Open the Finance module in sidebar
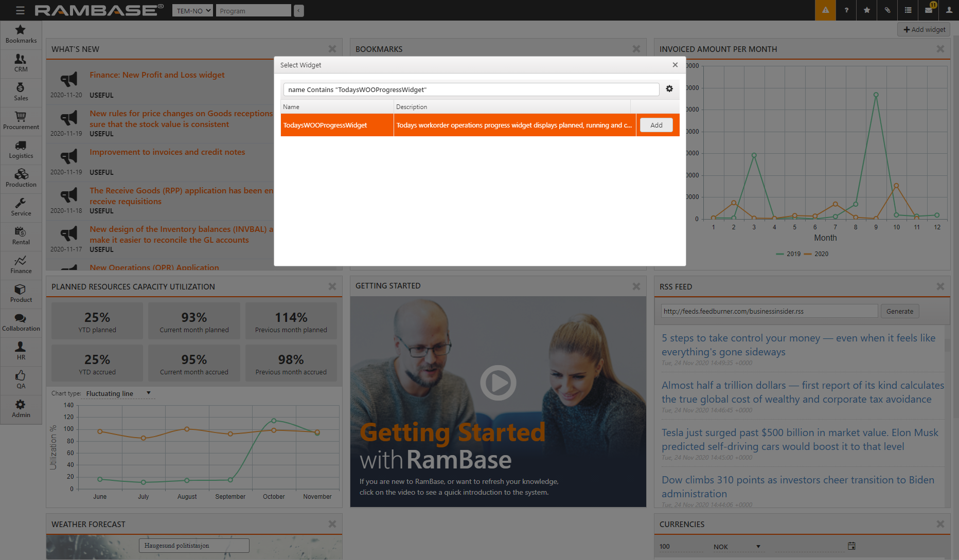The image size is (959, 560). pos(21,265)
